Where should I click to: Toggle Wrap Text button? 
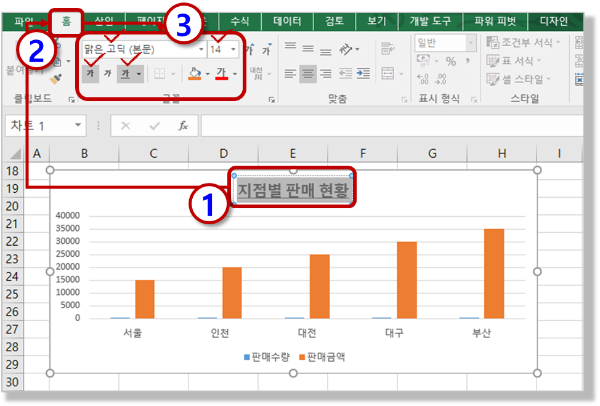pyautogui.click(x=388, y=49)
